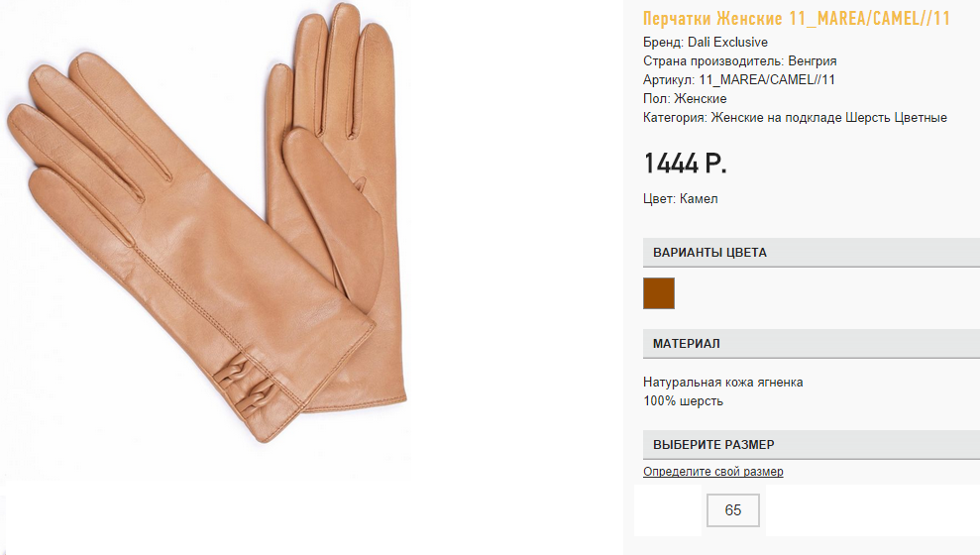The image size is (980, 555).
Task: Click the 'Артикул: 11_MAREA/CAMEL//11' line
Action: coord(739,79)
